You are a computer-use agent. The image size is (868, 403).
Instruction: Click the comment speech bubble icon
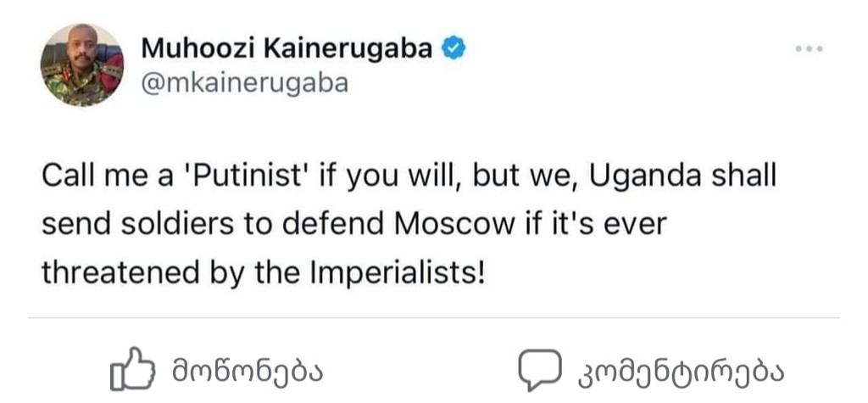[540, 369]
